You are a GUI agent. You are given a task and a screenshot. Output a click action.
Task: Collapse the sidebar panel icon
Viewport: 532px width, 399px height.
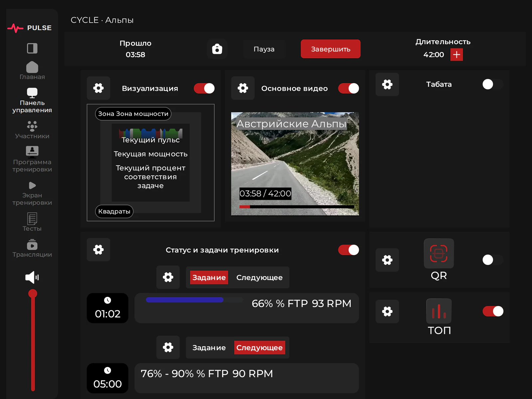point(32,48)
